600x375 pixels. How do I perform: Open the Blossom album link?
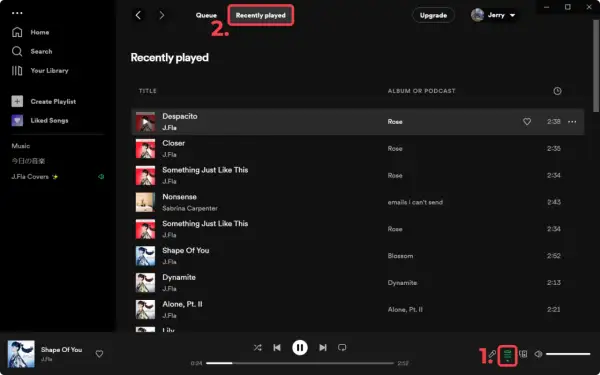point(400,256)
